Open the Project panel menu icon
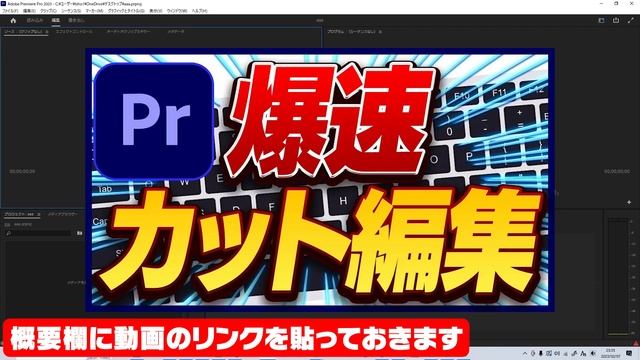Screen dimensions: 640x360 tap(39, 214)
